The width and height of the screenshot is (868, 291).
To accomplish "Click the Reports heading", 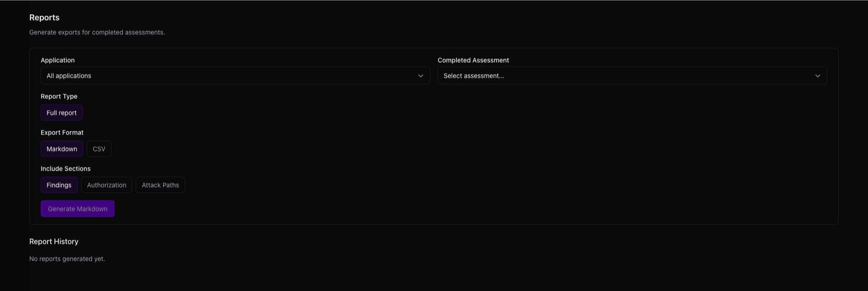I will point(44,17).
